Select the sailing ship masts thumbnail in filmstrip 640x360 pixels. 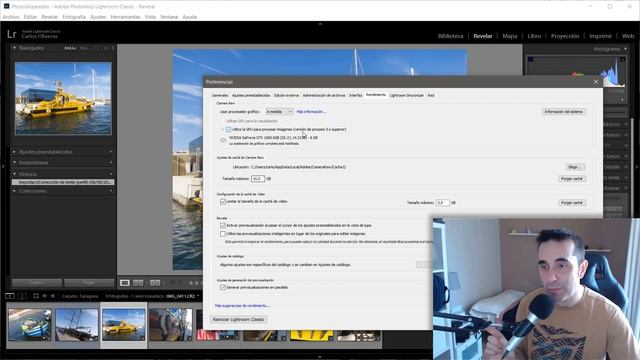[77, 324]
